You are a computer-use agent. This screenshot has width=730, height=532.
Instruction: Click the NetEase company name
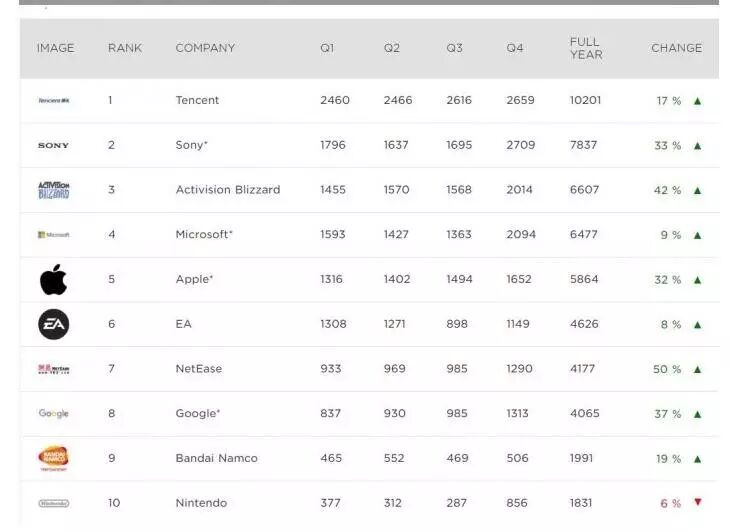199,369
